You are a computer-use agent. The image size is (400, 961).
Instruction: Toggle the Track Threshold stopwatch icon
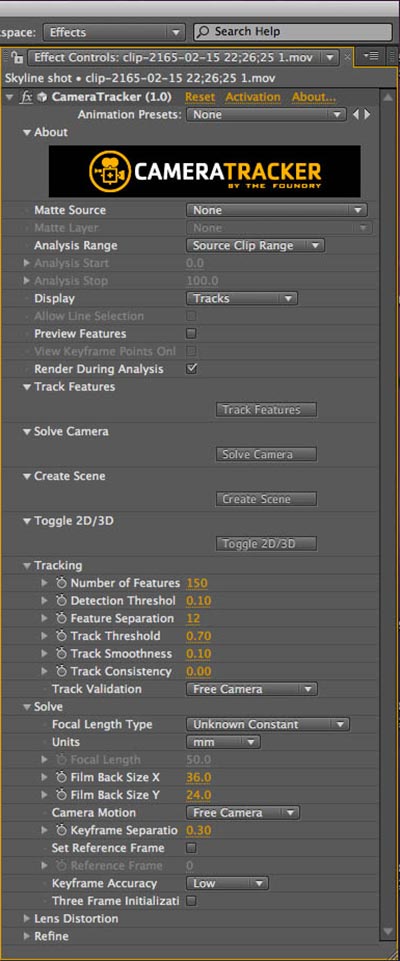[x=61, y=636]
